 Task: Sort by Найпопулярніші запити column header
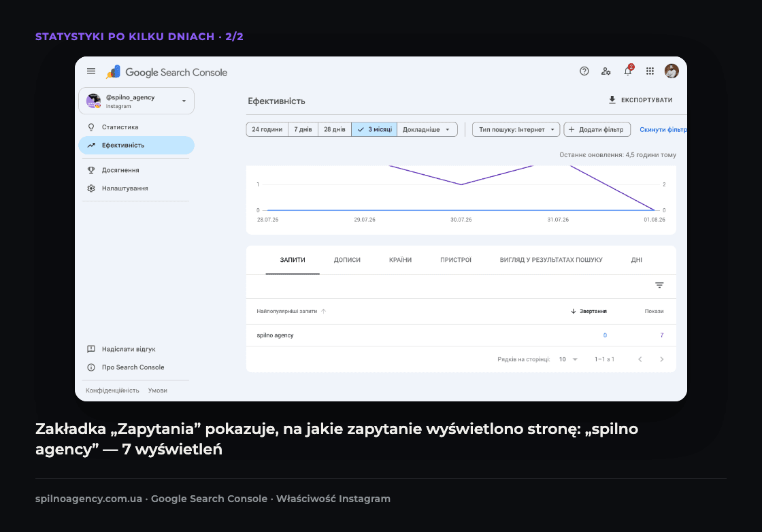point(291,311)
